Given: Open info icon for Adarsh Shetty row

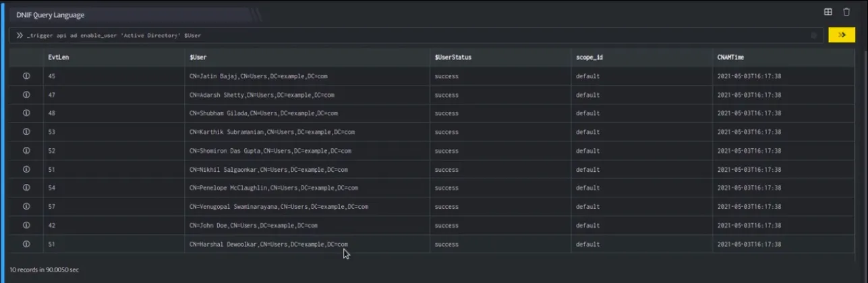Looking at the screenshot, I should pyautogui.click(x=26, y=95).
